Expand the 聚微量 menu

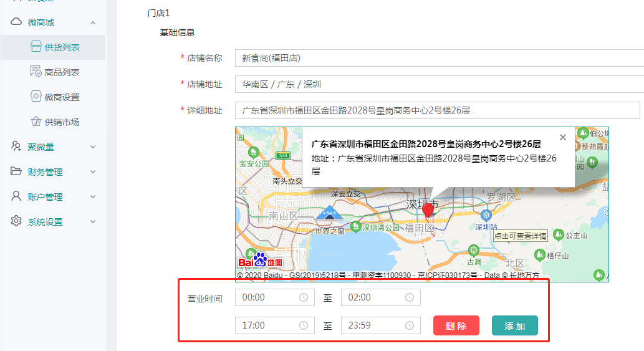tap(93, 147)
